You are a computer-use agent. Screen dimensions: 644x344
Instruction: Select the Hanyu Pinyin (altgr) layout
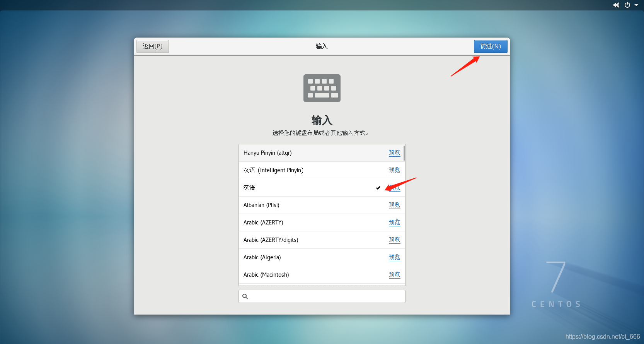pos(322,153)
